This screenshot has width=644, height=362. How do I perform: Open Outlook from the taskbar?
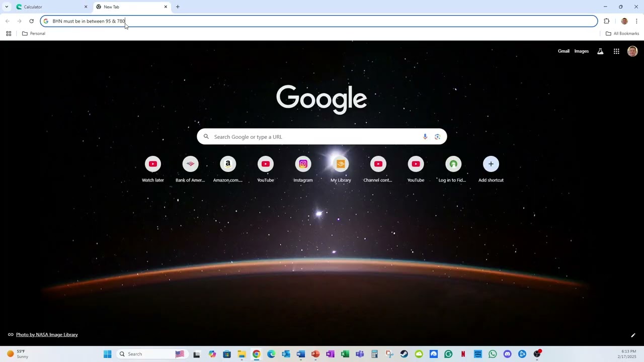pyautogui.click(x=286, y=354)
